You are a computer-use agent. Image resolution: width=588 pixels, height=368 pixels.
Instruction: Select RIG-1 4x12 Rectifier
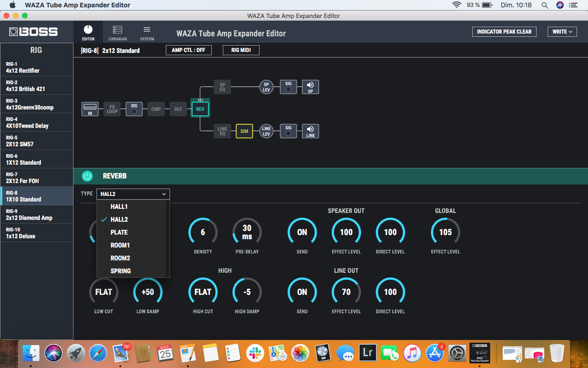click(37, 67)
